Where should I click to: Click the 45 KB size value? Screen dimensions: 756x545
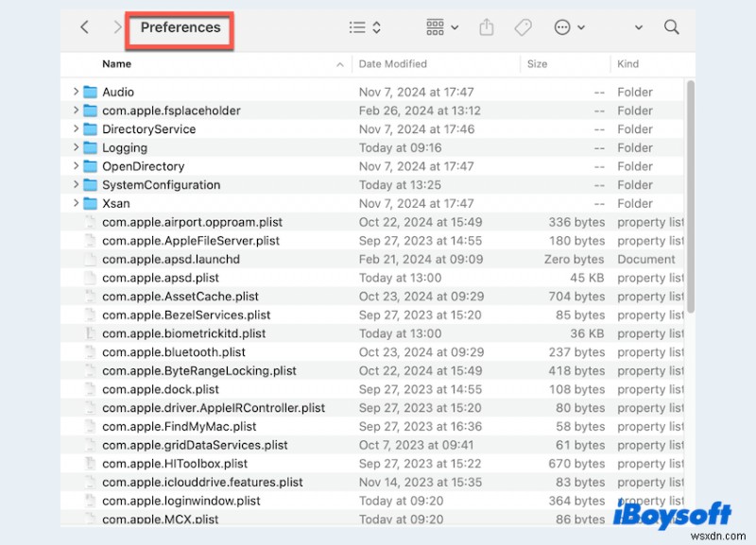point(587,278)
